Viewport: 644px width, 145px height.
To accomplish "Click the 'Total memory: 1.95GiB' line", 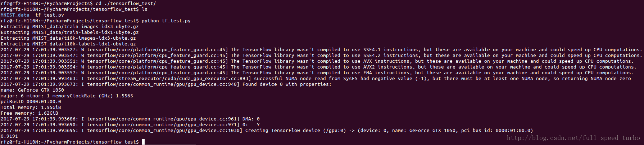I will (31, 107).
